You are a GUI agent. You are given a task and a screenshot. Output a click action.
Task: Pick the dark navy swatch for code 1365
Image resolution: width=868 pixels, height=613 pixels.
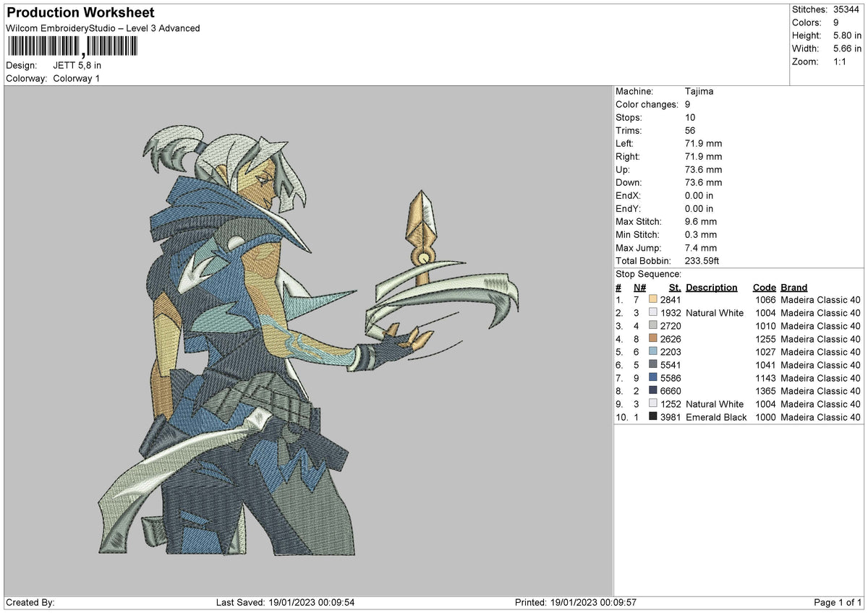pos(653,391)
